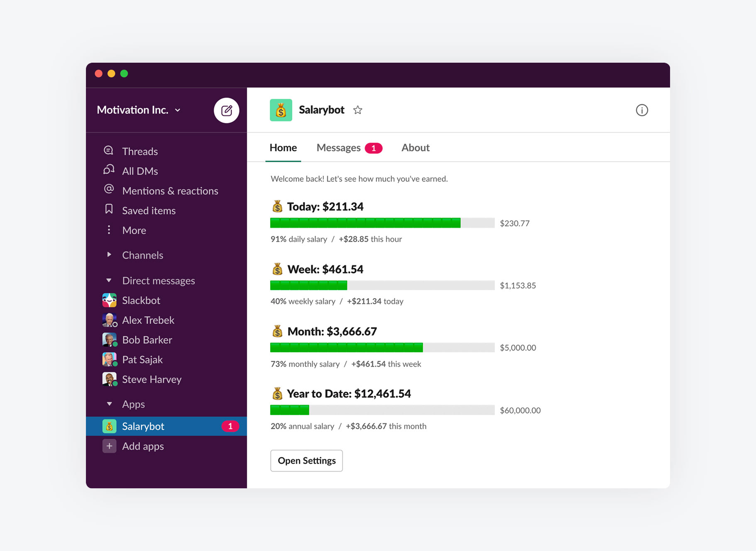Click the Today earnings progress bar
The width and height of the screenshot is (756, 551).
click(382, 223)
